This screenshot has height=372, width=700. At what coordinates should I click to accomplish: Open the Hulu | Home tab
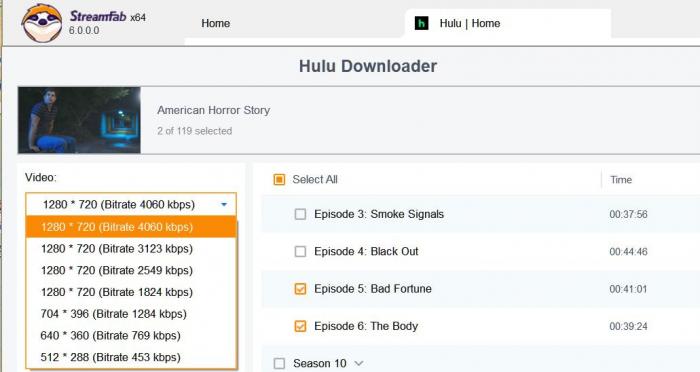pos(508,24)
